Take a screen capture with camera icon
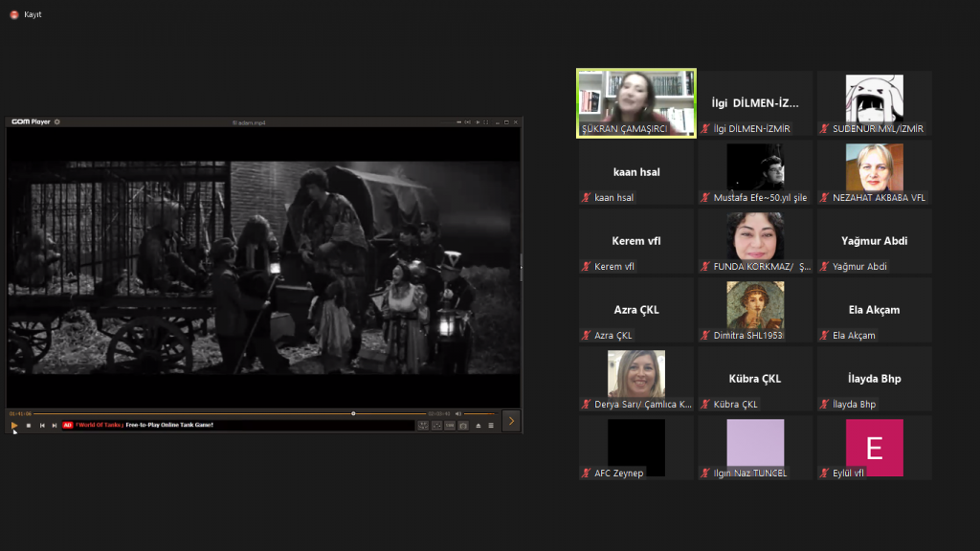The height and width of the screenshot is (551, 980). point(463,425)
